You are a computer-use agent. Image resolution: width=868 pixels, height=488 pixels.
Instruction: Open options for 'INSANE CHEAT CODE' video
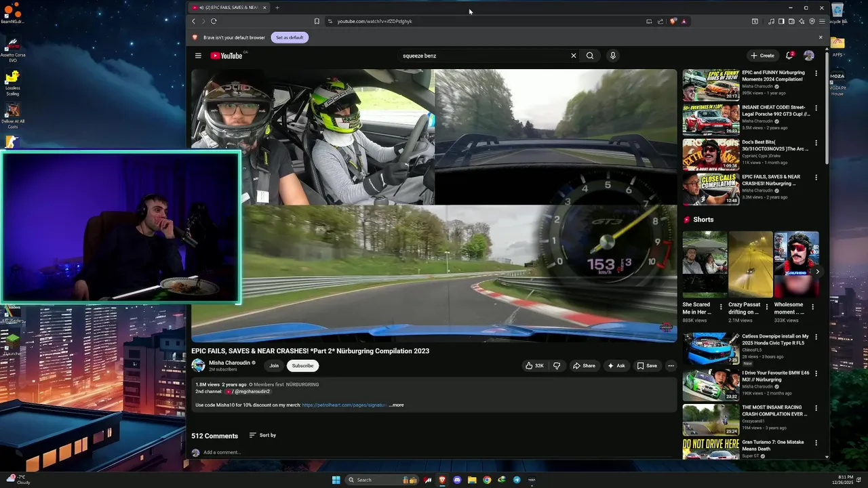pos(816,108)
